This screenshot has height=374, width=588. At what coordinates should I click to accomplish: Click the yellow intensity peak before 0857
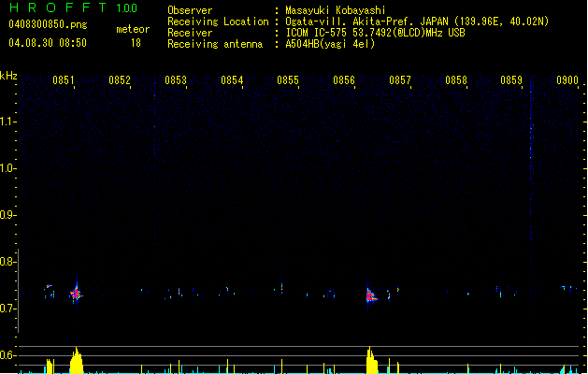click(371, 361)
